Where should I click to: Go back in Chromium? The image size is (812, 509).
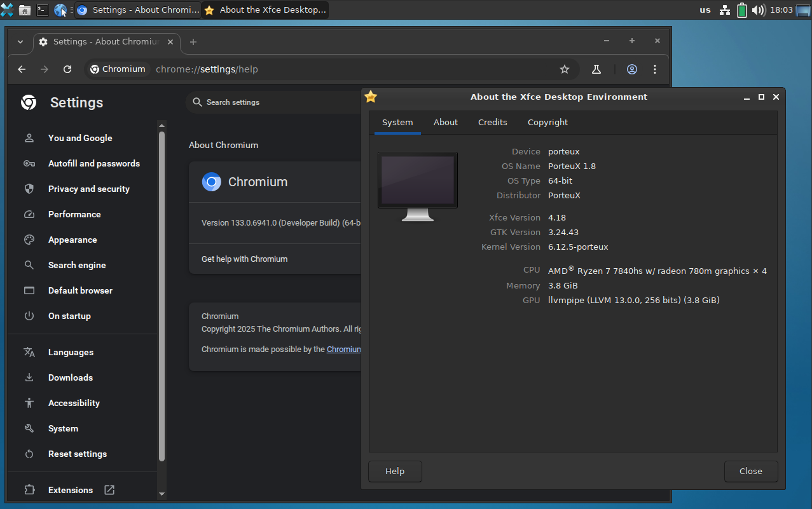22,69
